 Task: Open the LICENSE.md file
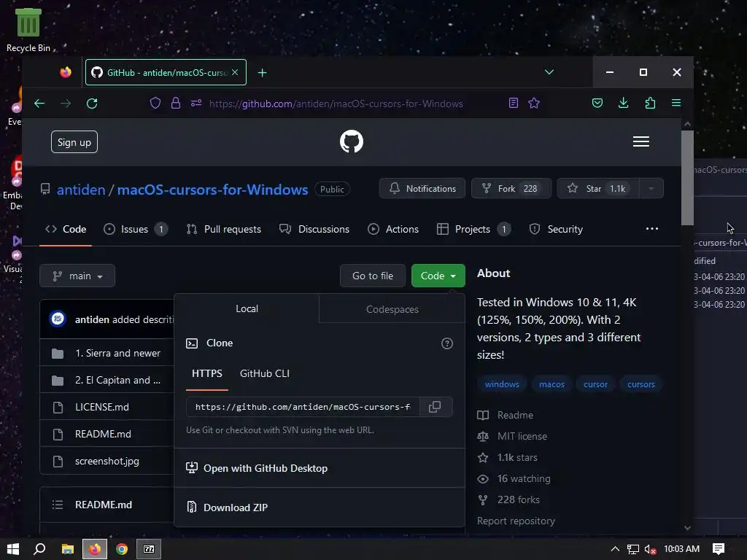[x=102, y=407]
